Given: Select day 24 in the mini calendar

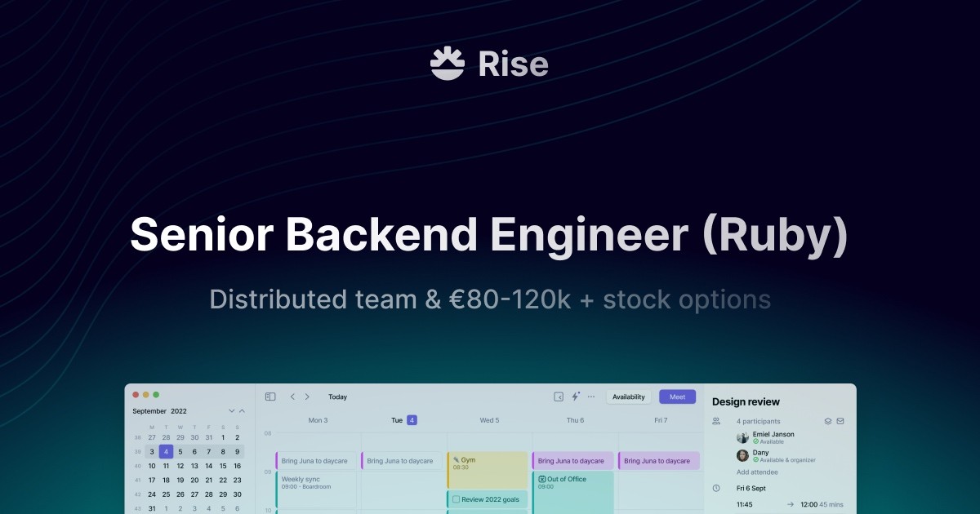Looking at the screenshot, I should coord(152,494).
